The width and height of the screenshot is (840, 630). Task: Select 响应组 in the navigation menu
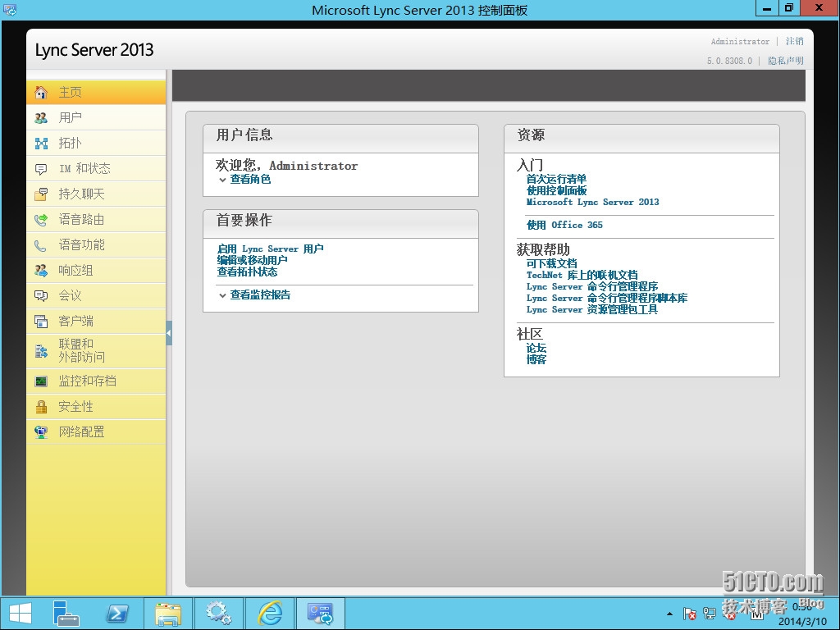click(x=96, y=271)
